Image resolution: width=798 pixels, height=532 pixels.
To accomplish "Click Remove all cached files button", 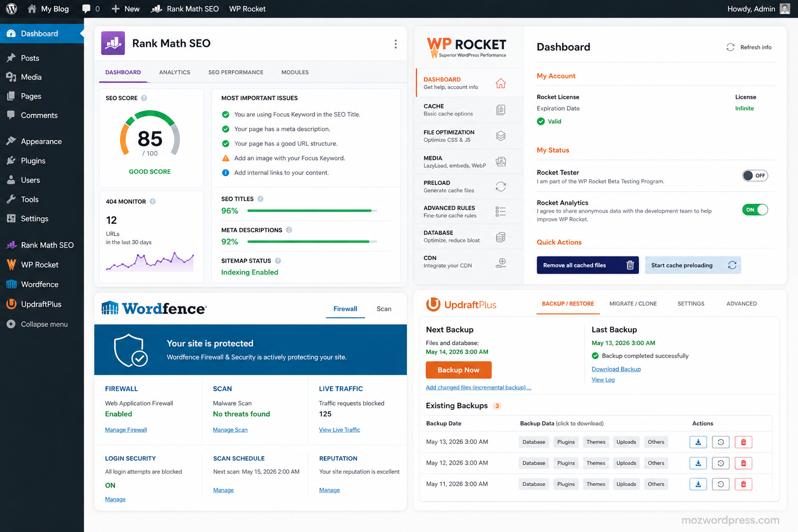I will pyautogui.click(x=588, y=265).
